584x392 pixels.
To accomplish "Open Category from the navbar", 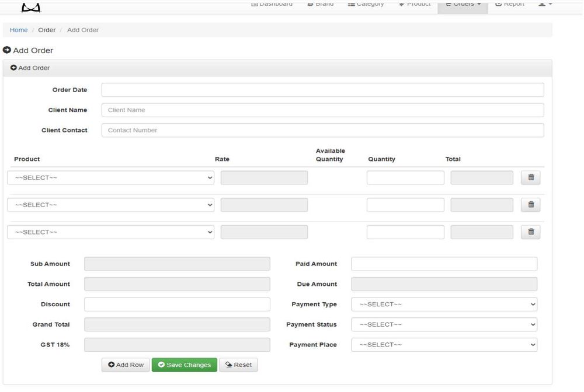I will (x=366, y=3).
